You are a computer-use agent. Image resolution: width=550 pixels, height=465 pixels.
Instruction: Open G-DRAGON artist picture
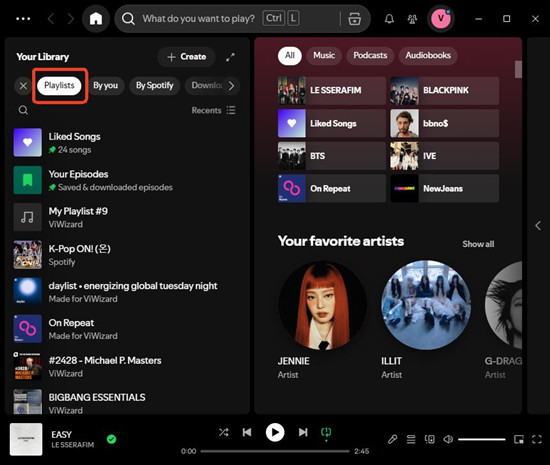coord(503,305)
